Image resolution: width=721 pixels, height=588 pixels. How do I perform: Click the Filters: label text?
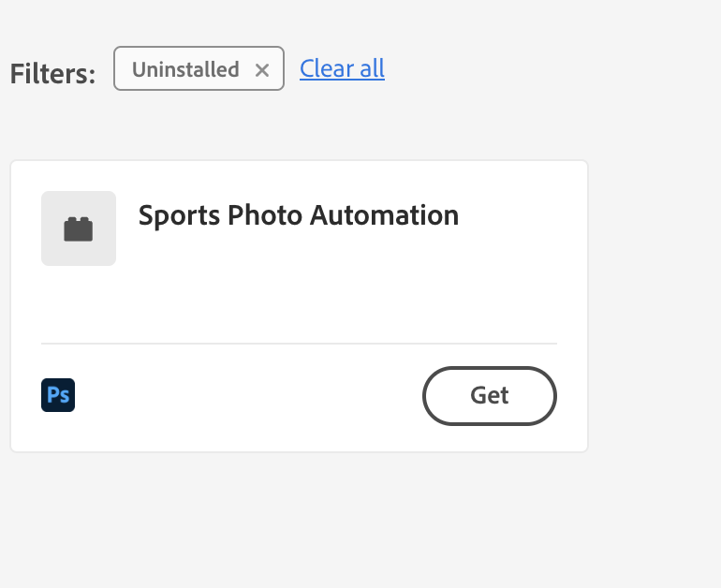(52, 74)
